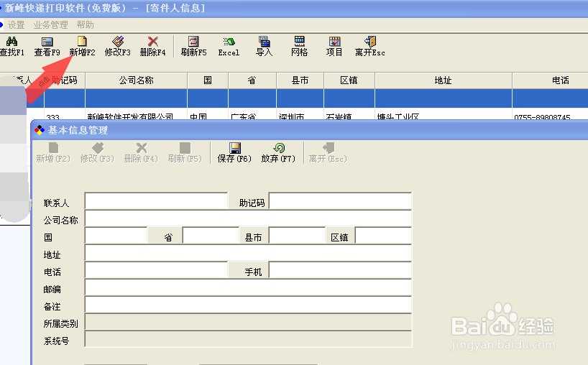Select the 石岩镇 table cell
Screen dimensions: 588x365
click(x=349, y=114)
